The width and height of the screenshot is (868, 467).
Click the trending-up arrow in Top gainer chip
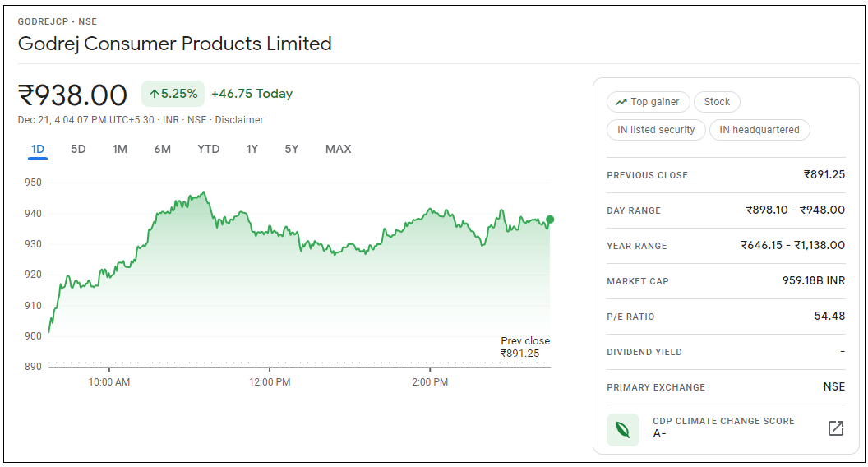[621, 102]
